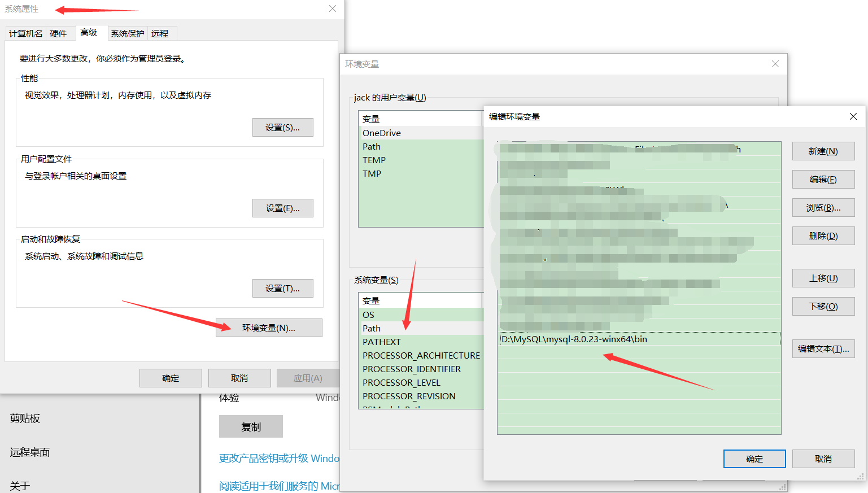The width and height of the screenshot is (868, 493).
Task: Click the 浏览(B)... button
Action: [x=823, y=207]
